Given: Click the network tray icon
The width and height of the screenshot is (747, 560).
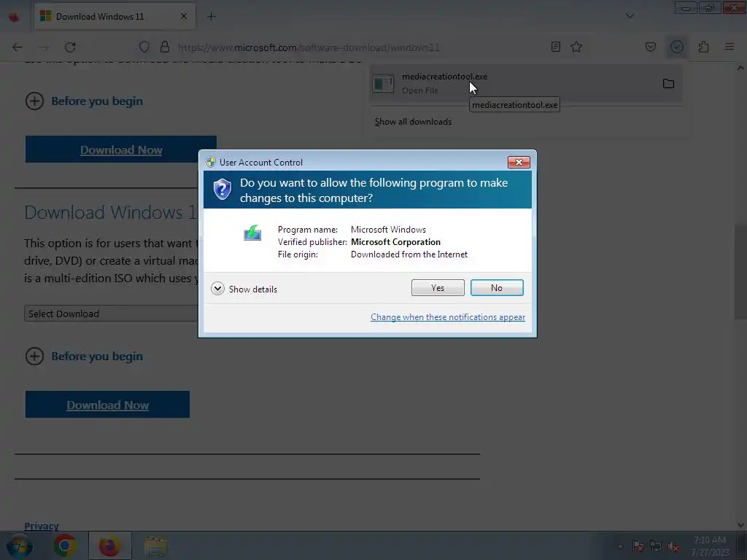Looking at the screenshot, I should point(656,546).
